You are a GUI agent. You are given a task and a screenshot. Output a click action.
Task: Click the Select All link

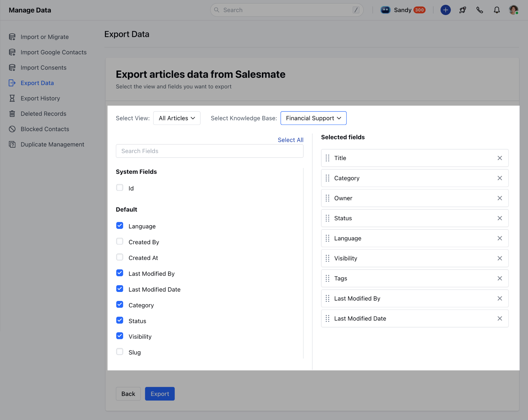(x=291, y=140)
